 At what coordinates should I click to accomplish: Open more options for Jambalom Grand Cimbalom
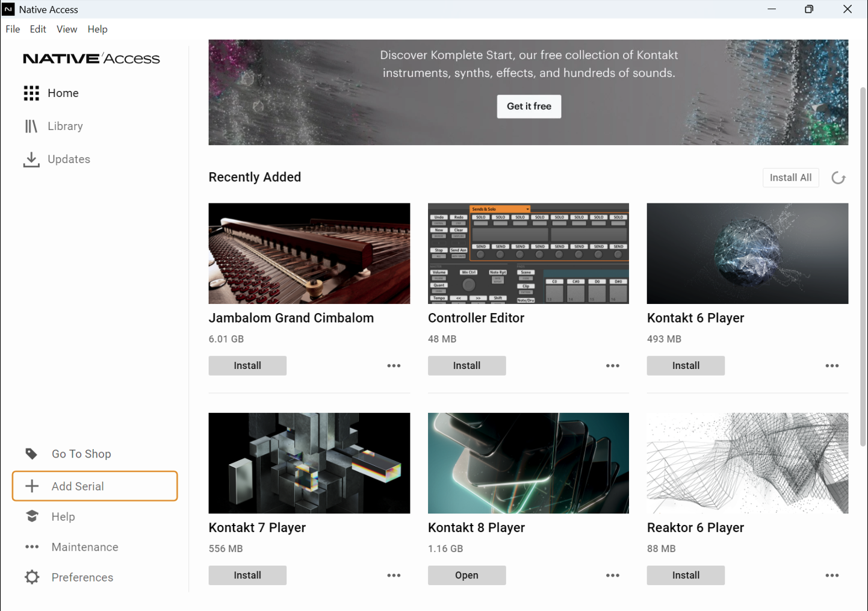[x=394, y=365]
